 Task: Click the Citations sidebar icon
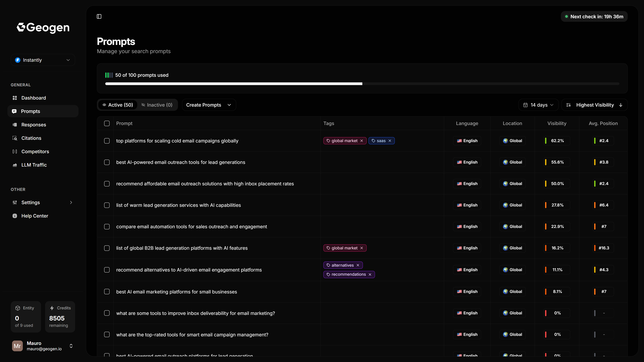click(14, 138)
